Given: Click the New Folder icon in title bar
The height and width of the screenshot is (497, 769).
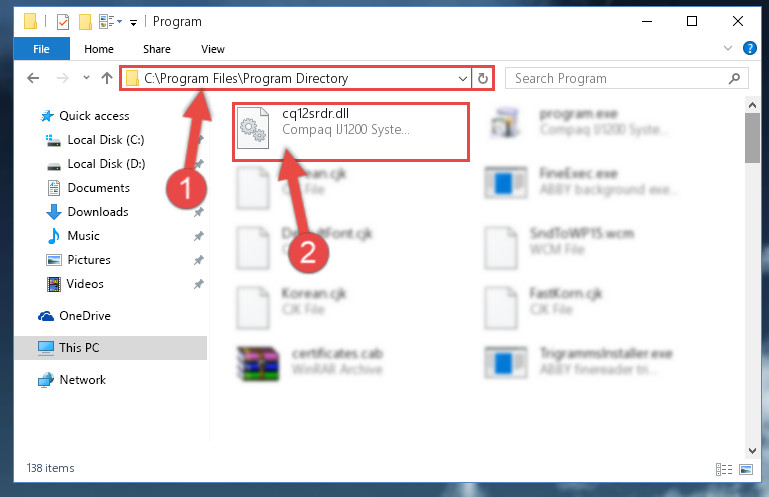Looking at the screenshot, I should (x=85, y=22).
